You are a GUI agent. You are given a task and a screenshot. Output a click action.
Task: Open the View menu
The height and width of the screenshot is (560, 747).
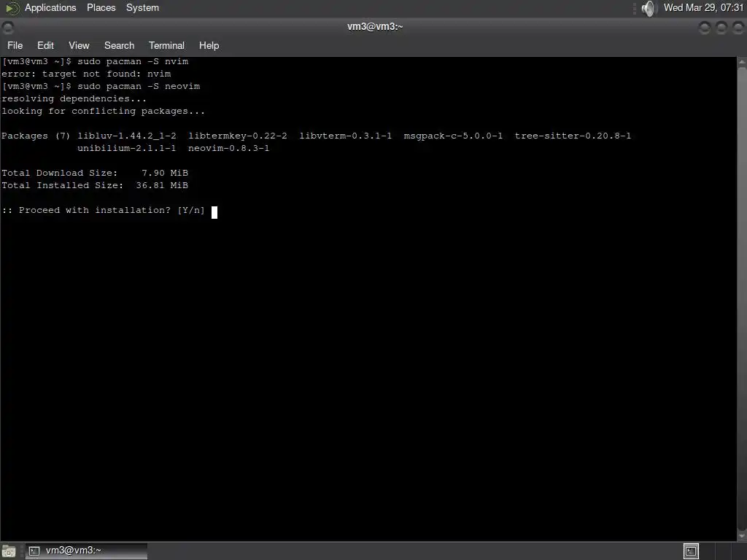tap(79, 46)
